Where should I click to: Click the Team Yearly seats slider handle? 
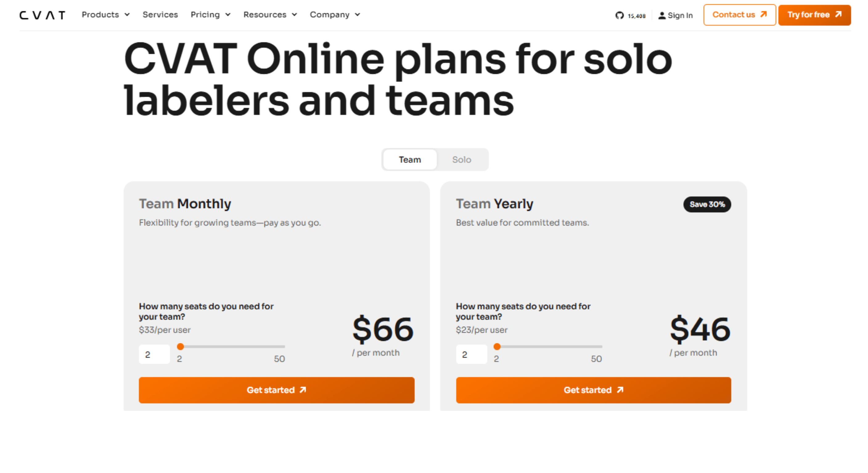(x=497, y=346)
